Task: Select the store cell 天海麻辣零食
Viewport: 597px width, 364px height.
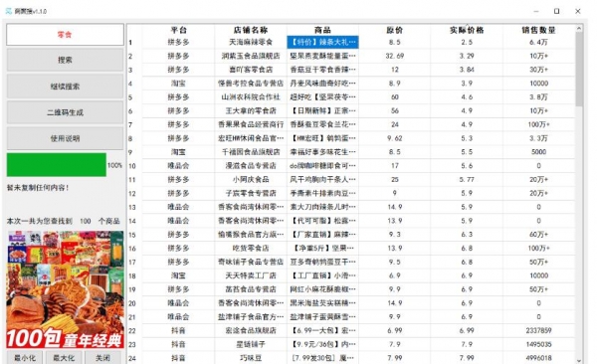Action: [x=251, y=42]
